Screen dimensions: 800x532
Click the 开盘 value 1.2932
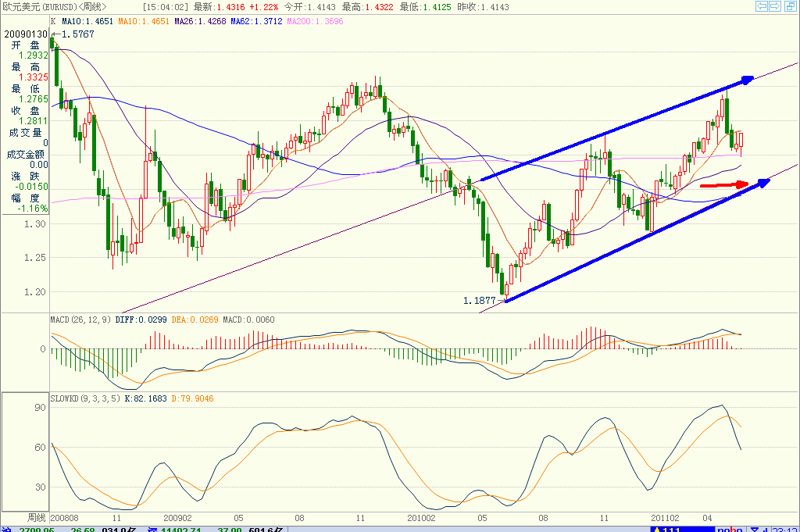coord(34,55)
